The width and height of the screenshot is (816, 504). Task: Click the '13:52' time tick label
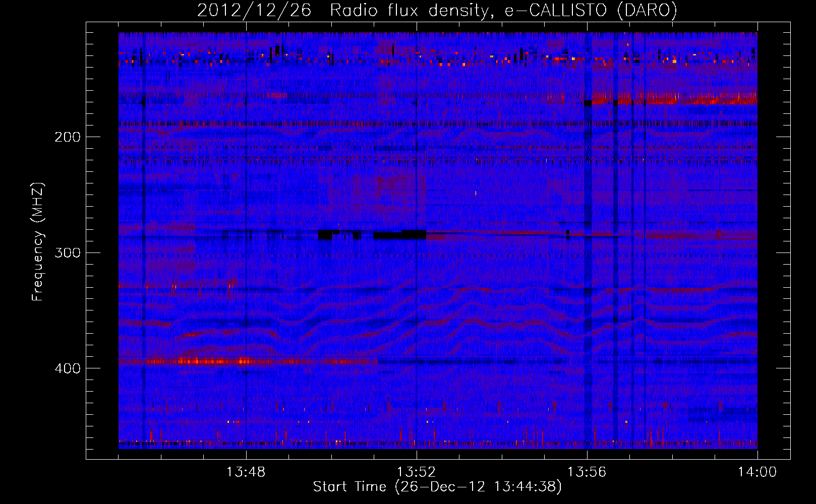pyautogui.click(x=417, y=472)
